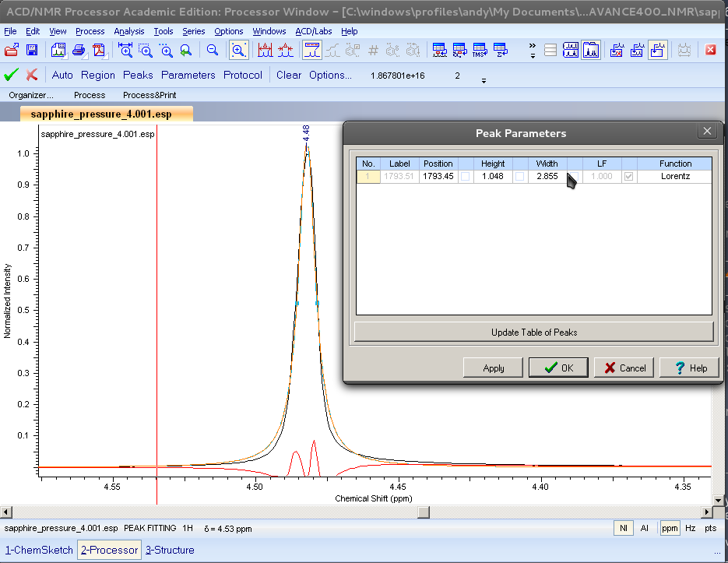728x563 pixels.
Task: Export to PDF with the red PDF icon
Action: point(99,50)
